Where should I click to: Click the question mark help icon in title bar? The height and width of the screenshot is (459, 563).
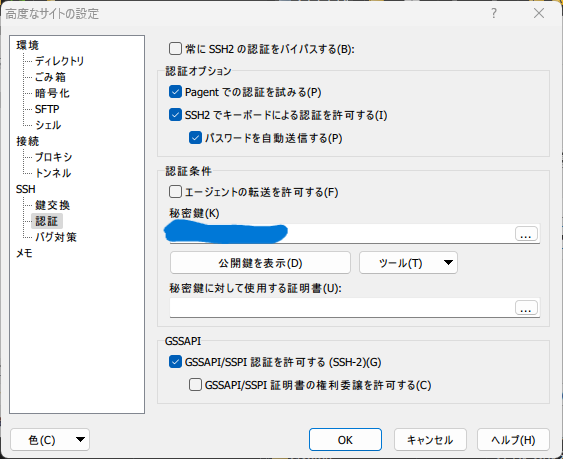(x=494, y=13)
